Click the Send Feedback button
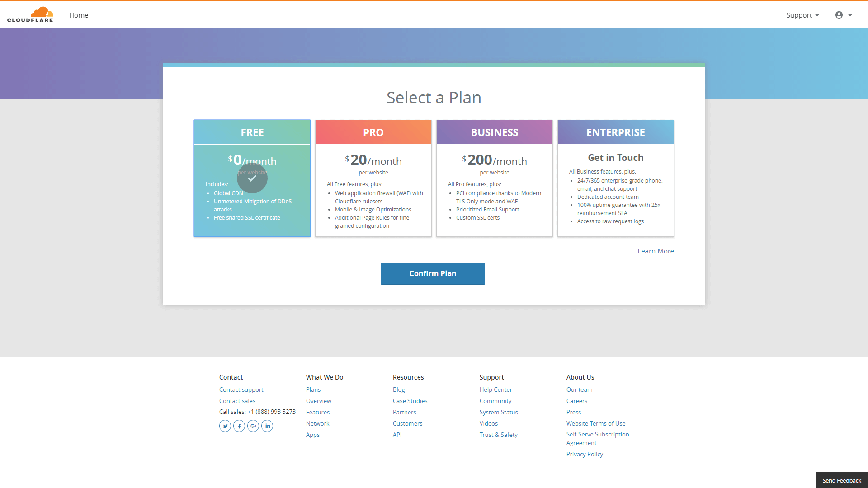This screenshot has height=488, width=868. point(841,480)
